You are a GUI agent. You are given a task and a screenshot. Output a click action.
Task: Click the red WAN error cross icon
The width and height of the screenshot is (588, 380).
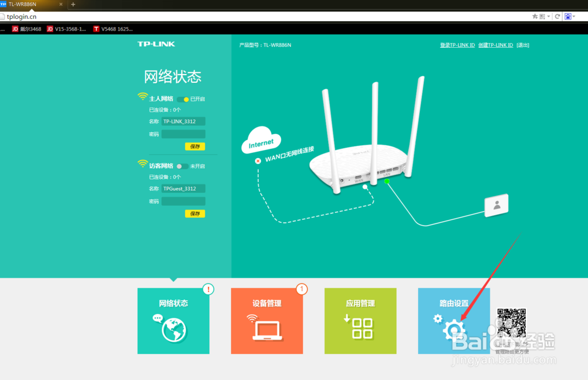(258, 161)
